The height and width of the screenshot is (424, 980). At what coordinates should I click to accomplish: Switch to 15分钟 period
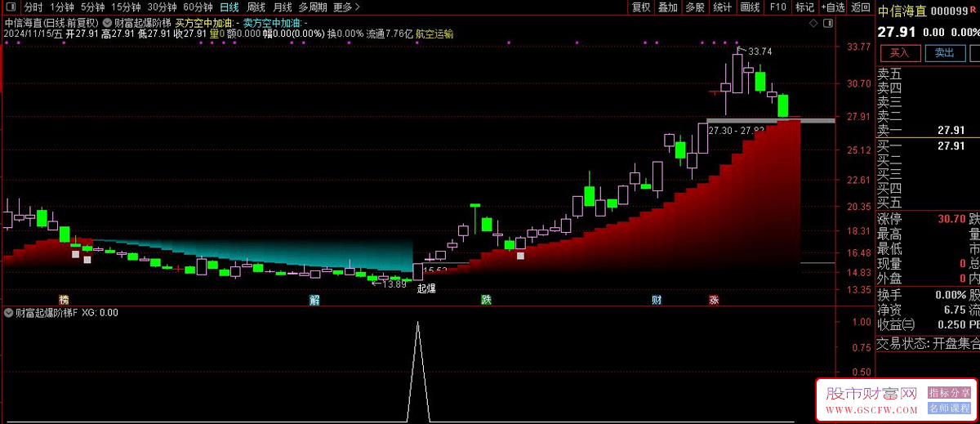[126, 7]
